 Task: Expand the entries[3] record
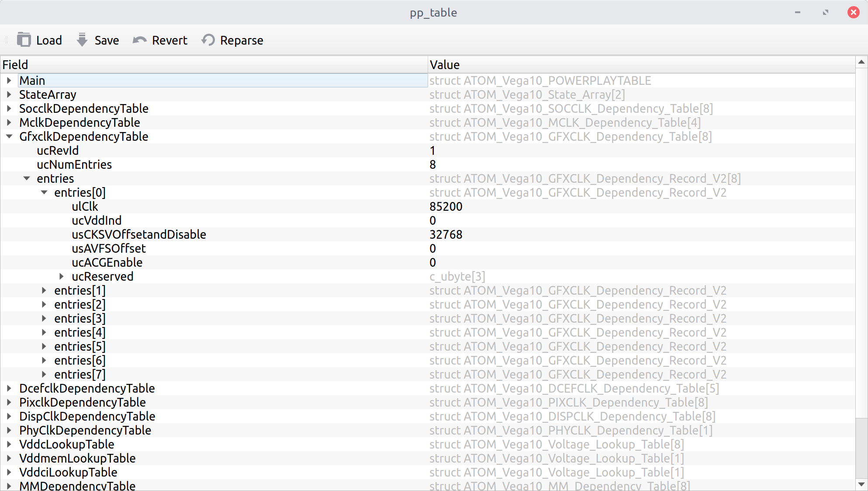point(44,318)
